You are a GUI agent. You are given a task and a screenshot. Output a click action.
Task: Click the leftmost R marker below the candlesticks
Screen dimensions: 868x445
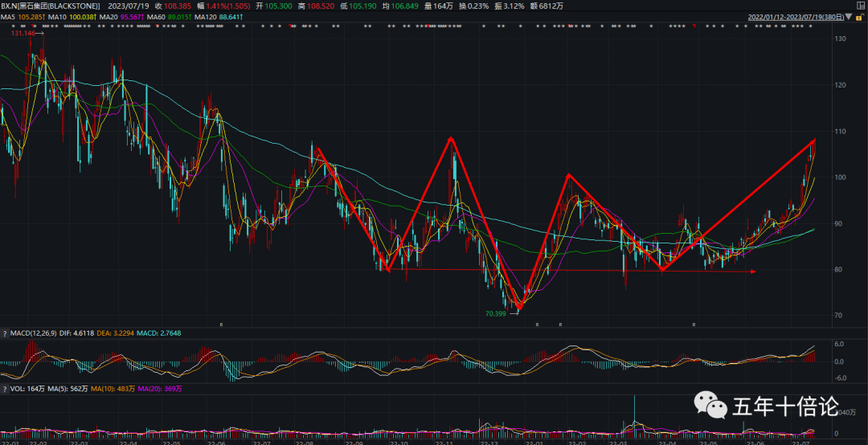[x=221, y=325]
